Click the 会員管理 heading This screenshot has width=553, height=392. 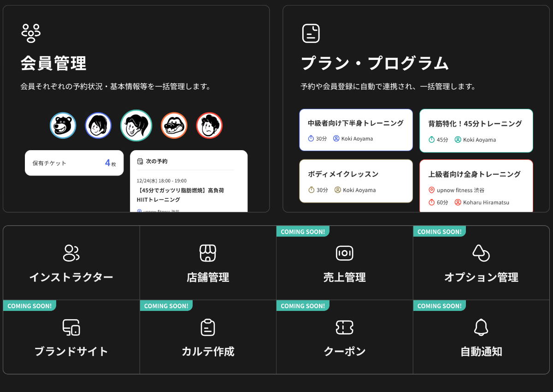pyautogui.click(x=53, y=63)
